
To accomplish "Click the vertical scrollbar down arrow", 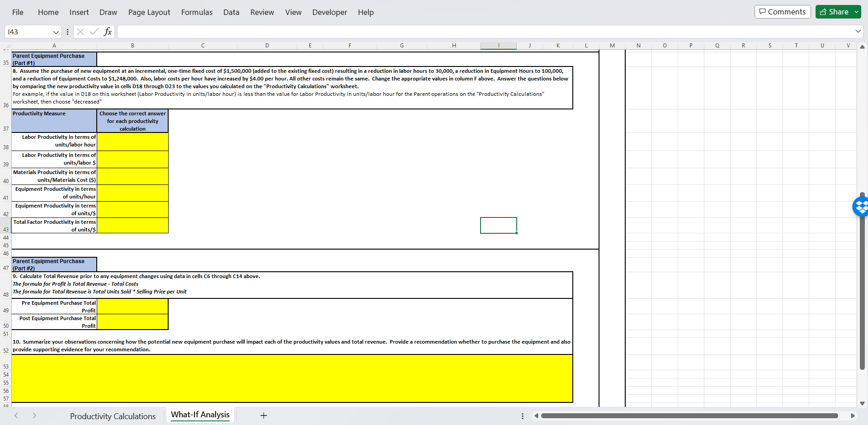I will pos(862,404).
